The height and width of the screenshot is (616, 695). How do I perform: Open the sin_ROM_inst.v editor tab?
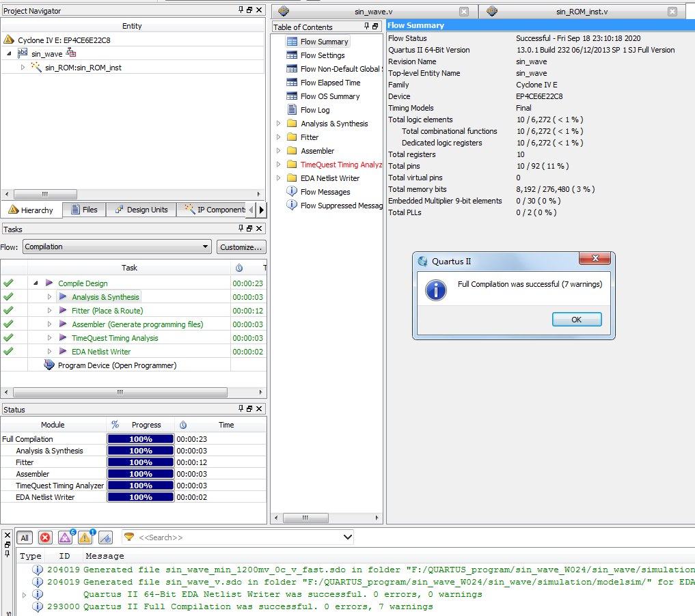click(582, 12)
